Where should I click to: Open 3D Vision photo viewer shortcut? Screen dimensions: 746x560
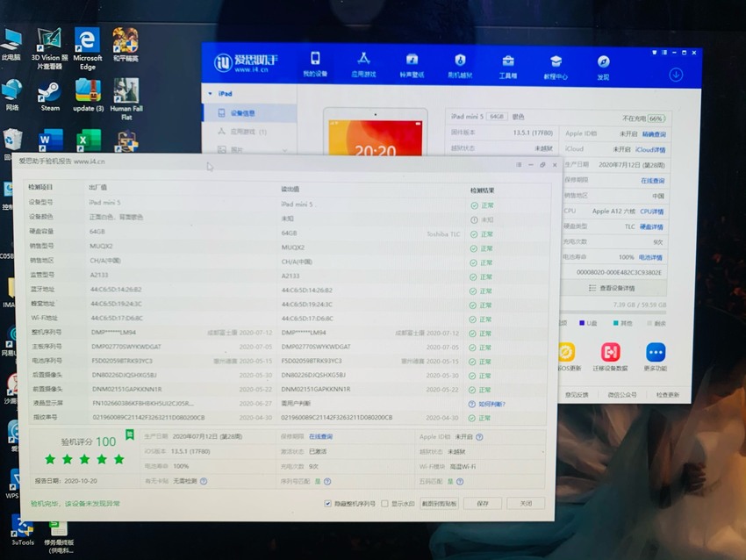point(49,48)
